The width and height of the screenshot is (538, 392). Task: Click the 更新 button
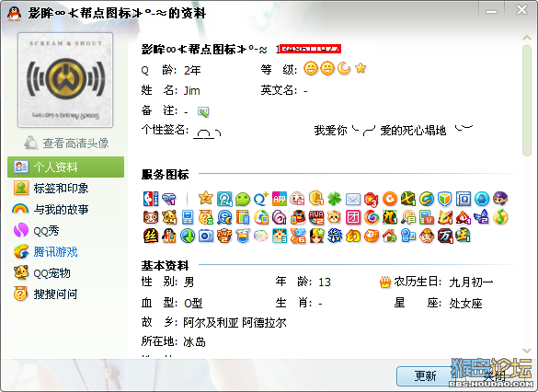425,375
